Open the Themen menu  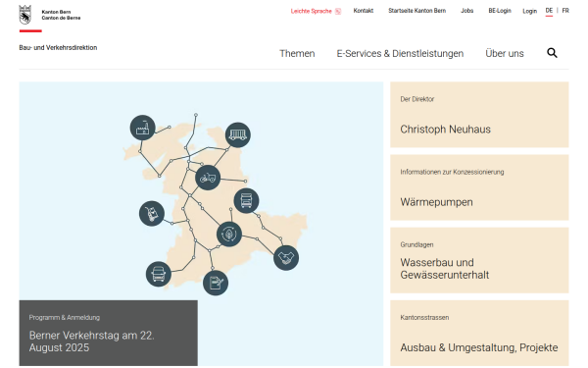[297, 53]
